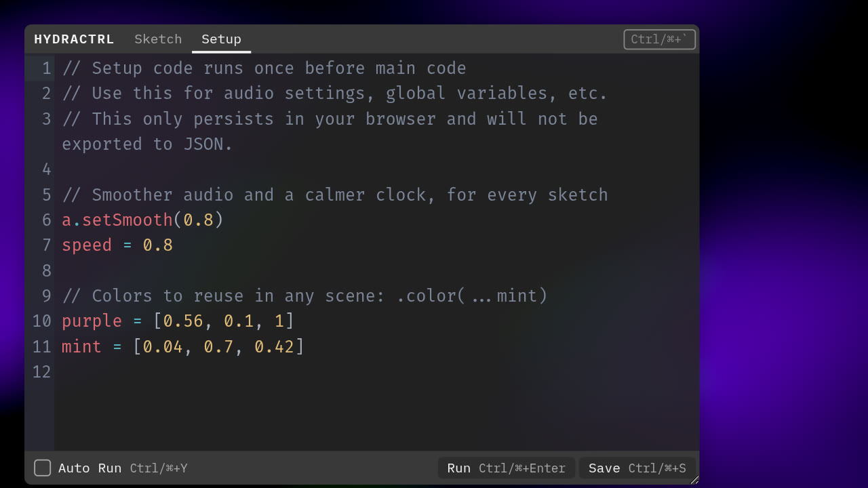Click line number 6 in the gutter
Image resolution: width=868 pixels, height=488 pixels.
tap(46, 220)
